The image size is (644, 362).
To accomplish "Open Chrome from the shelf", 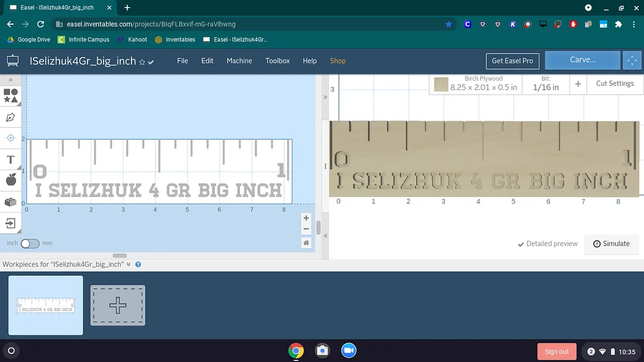I will click(x=296, y=351).
